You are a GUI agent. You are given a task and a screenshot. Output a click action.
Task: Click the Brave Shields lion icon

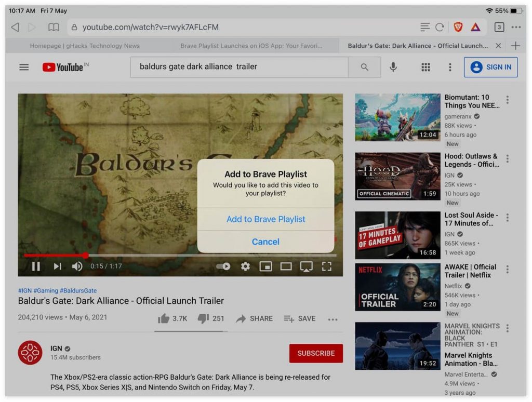pos(458,27)
